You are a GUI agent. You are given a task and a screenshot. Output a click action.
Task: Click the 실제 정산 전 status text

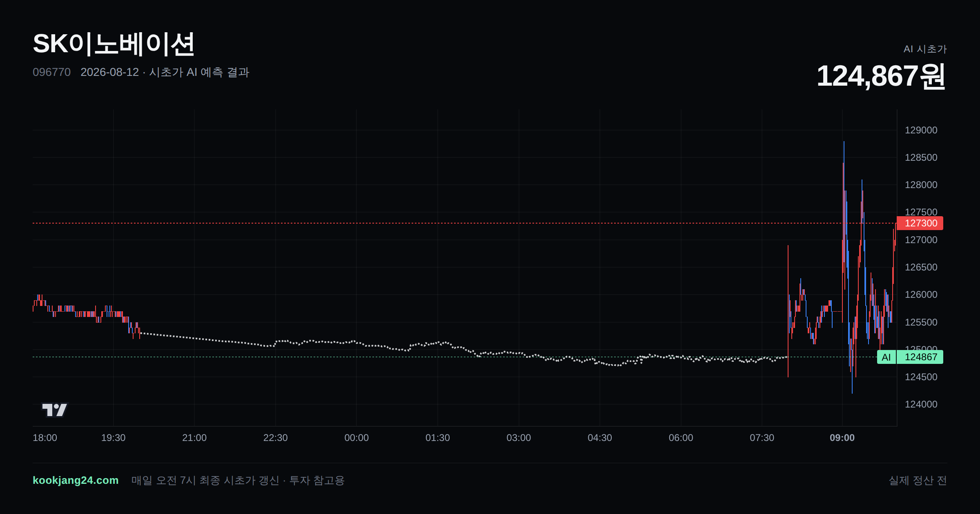click(x=918, y=480)
